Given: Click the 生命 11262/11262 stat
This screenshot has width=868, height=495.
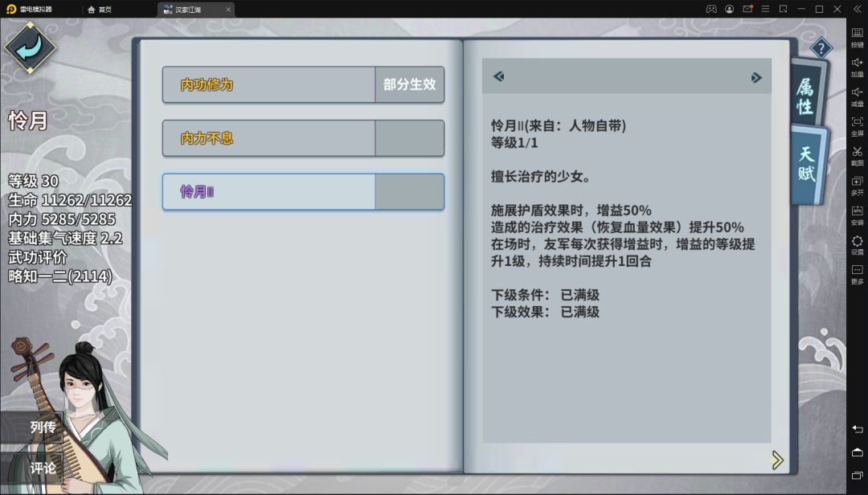Looking at the screenshot, I should tap(70, 200).
